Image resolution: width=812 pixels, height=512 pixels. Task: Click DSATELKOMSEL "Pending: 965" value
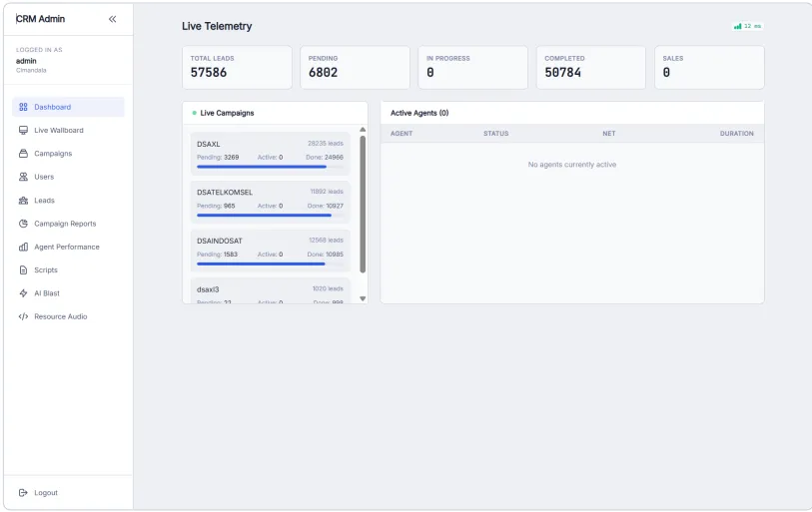tap(216, 206)
